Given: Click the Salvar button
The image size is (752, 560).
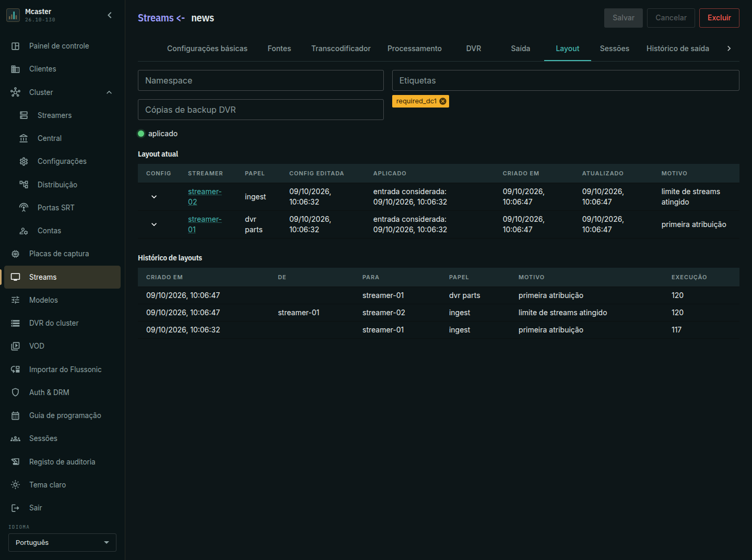Looking at the screenshot, I should pos(624,18).
